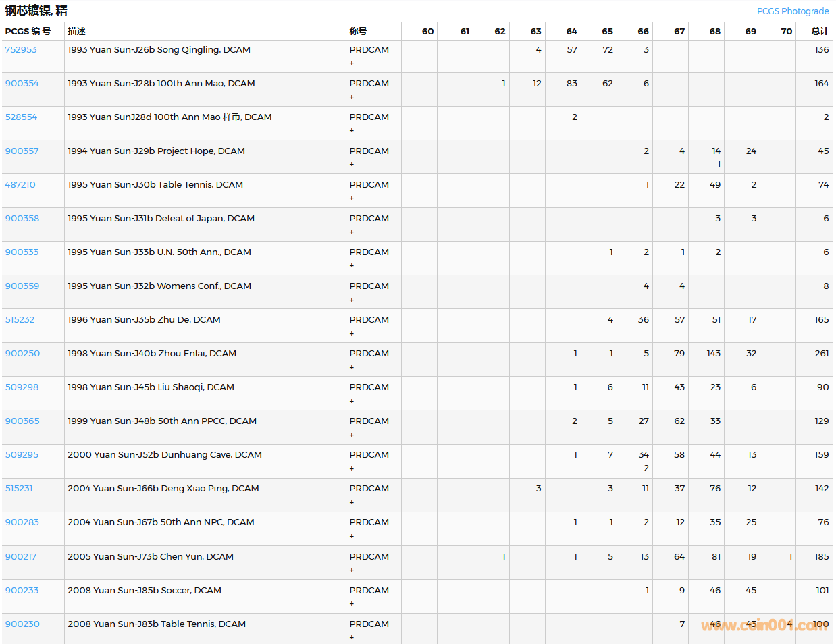The width and height of the screenshot is (836, 644).
Task: Click coin number 900354 link
Action: pyautogui.click(x=22, y=84)
